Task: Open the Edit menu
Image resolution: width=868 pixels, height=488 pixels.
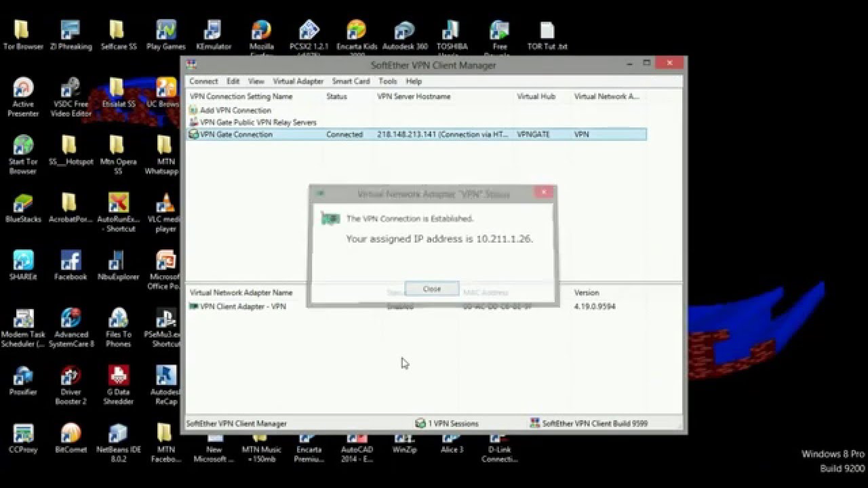Action: [233, 81]
